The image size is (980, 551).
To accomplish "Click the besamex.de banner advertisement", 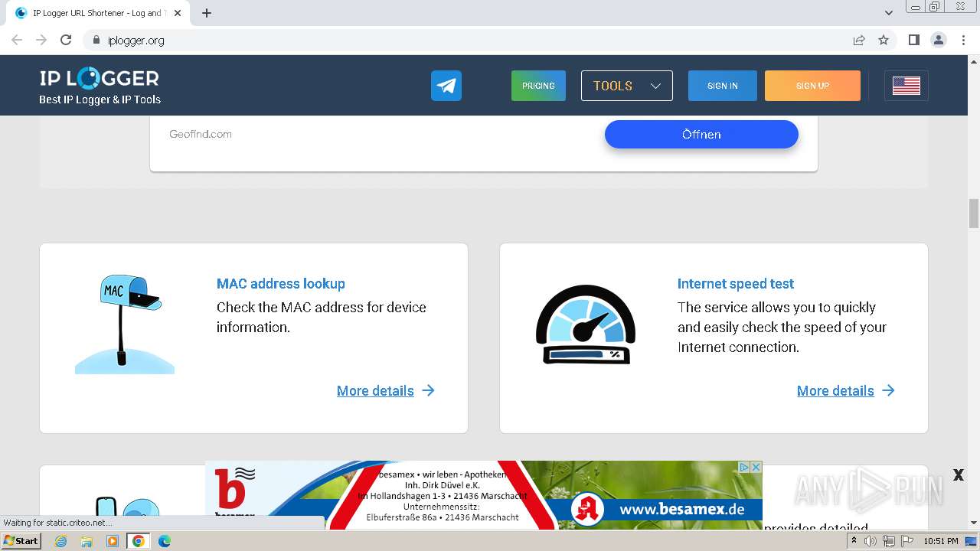I will (x=484, y=494).
